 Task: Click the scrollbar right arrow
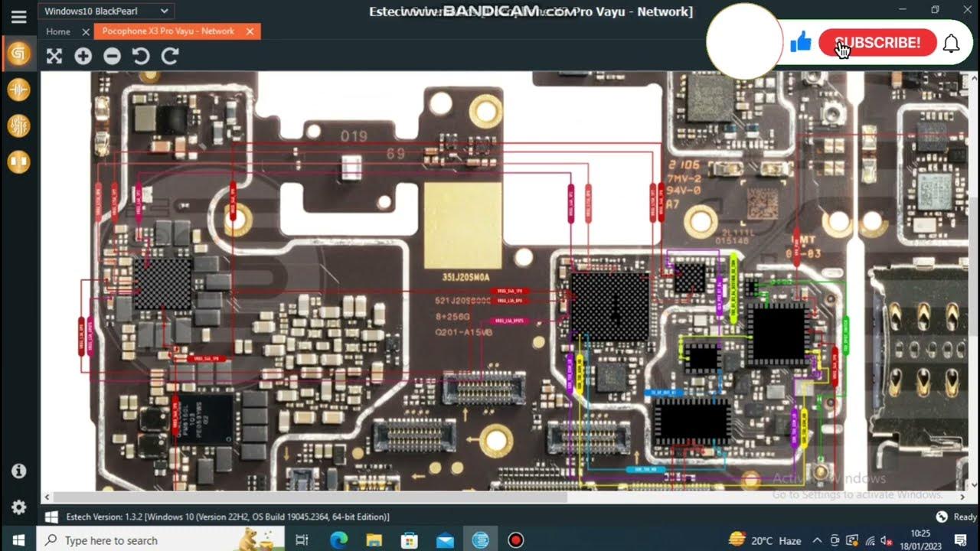click(962, 497)
